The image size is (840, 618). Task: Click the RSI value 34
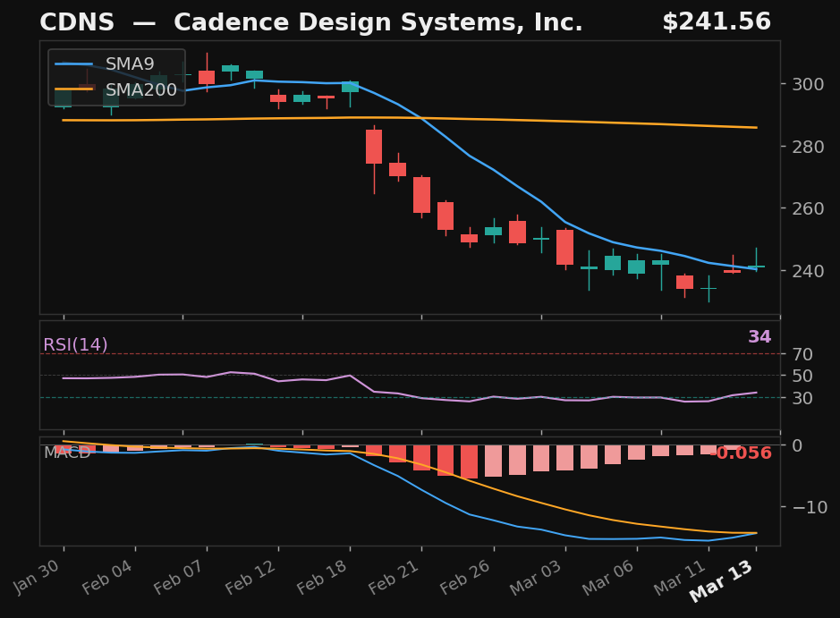[x=759, y=337]
